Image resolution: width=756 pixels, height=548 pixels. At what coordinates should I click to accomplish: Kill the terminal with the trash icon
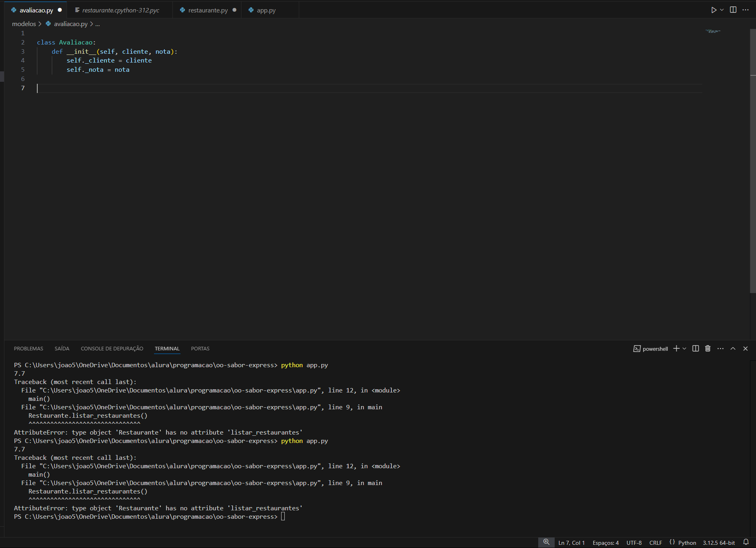[x=708, y=349]
